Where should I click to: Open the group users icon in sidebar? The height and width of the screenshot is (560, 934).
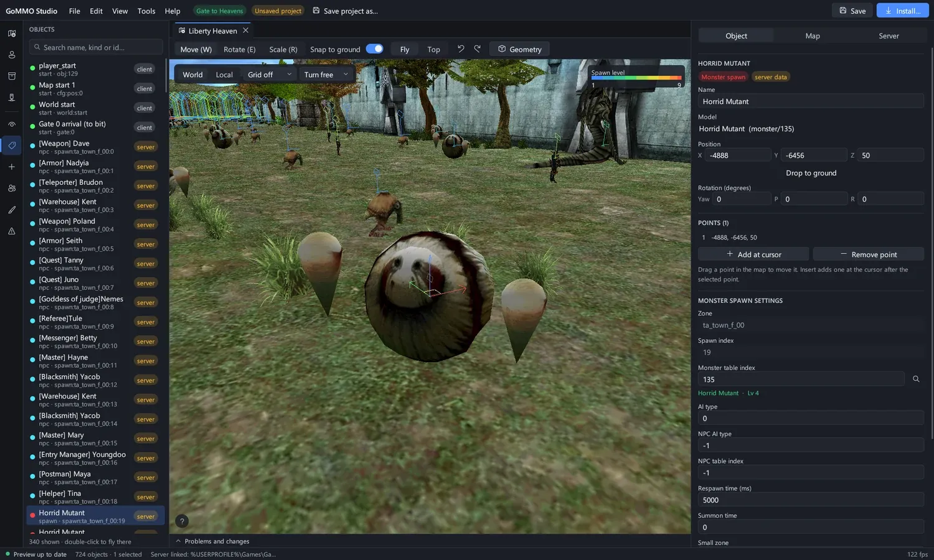pyautogui.click(x=12, y=188)
